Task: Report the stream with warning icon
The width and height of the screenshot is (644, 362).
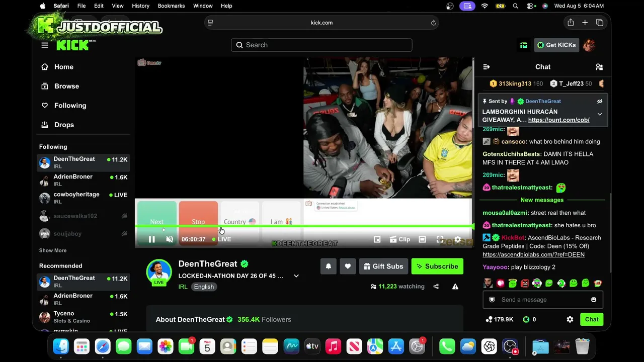Action: [455, 287]
